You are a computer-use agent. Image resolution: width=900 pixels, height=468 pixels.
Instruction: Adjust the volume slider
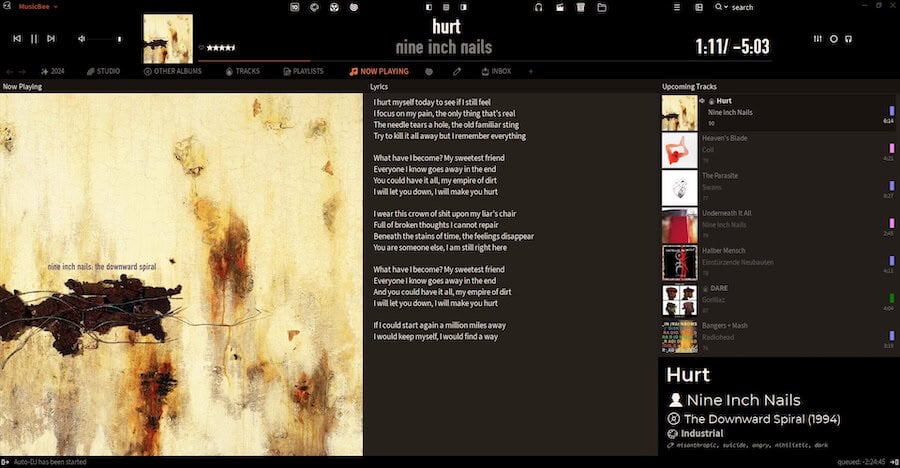106,39
